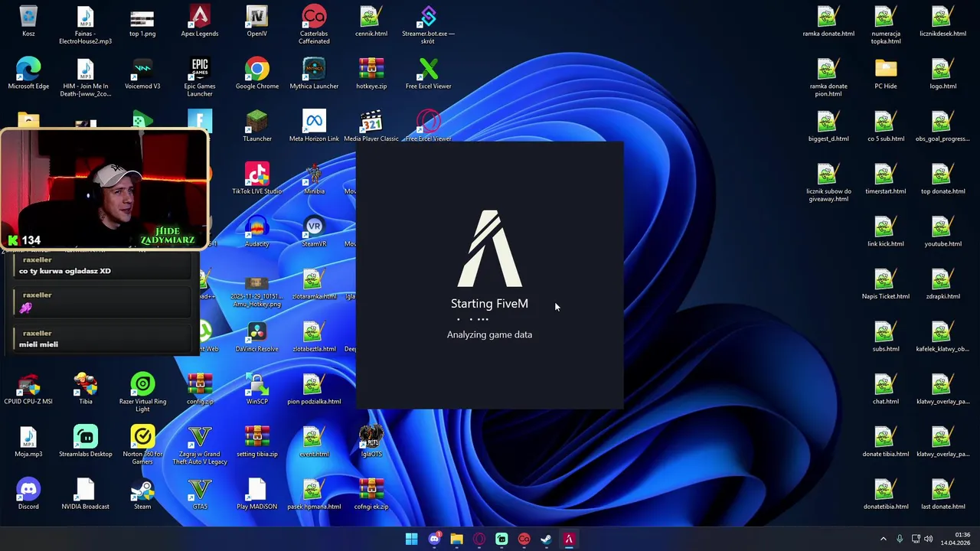Open Microsoft Edge desktop icon
This screenshot has width=980, height=551.
tap(28, 74)
